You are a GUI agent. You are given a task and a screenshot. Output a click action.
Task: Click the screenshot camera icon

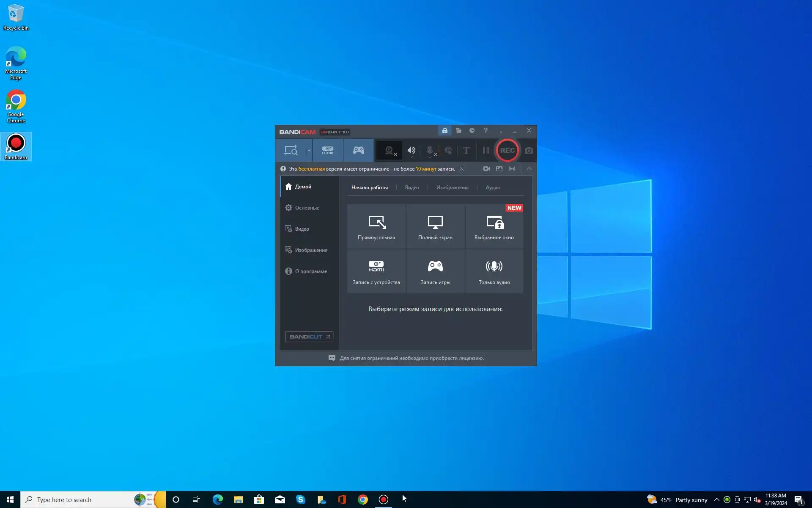click(529, 150)
